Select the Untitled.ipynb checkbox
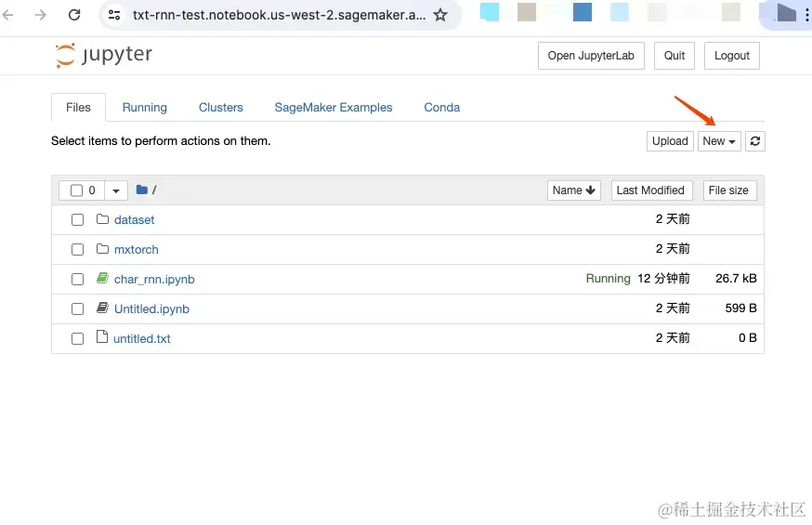This screenshot has height=525, width=812. pos(78,309)
